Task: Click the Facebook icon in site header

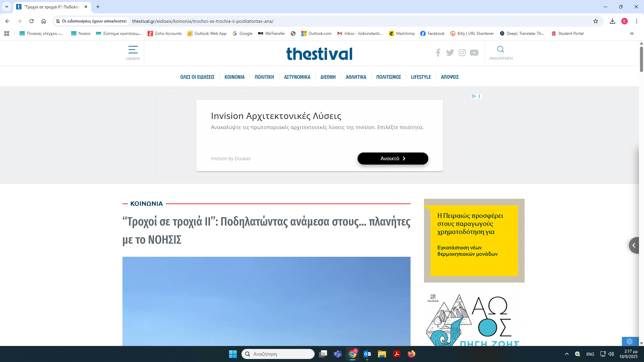Action: 438,53
